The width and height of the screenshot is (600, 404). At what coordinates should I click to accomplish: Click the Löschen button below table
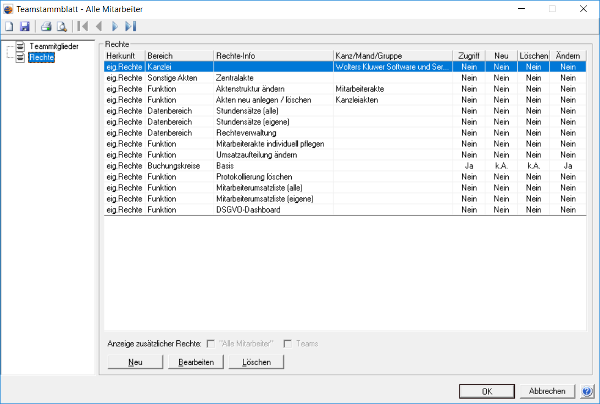pyautogui.click(x=256, y=362)
